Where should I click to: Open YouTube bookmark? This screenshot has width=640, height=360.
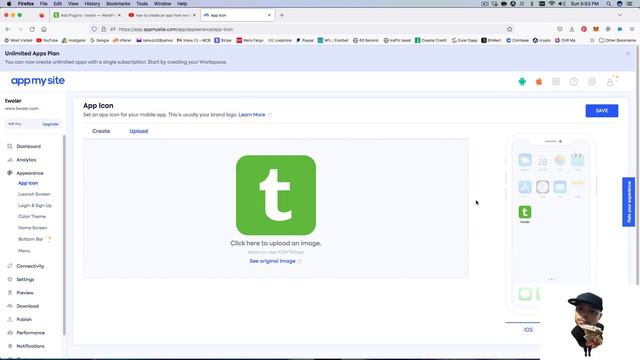tap(47, 40)
